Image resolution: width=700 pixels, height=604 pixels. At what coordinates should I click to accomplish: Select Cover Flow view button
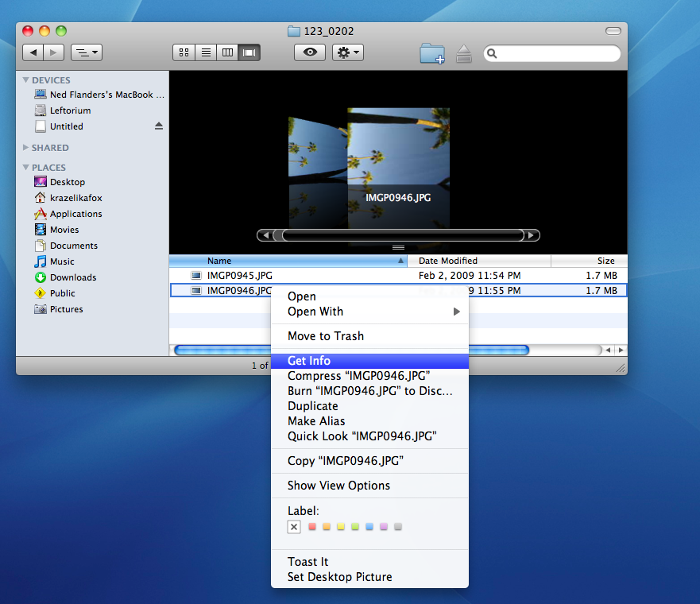249,52
